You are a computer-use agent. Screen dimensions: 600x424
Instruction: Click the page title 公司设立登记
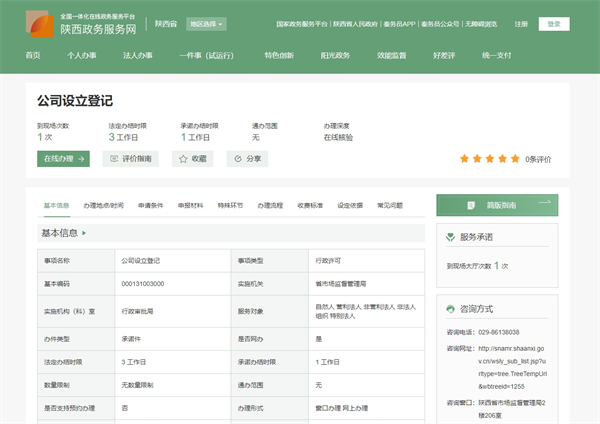point(75,101)
